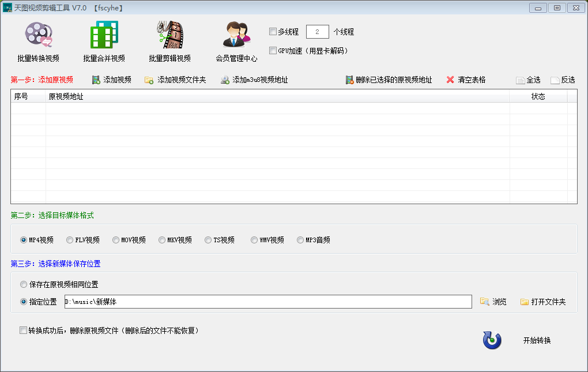Click 第三步：选择新媒体保存位置 blue label
Viewport: 588px width, 372px height.
click(x=55, y=264)
